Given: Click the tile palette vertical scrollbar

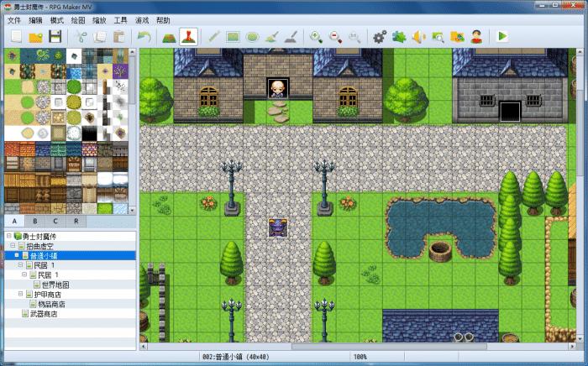Looking at the screenshot, I should click(x=132, y=81).
